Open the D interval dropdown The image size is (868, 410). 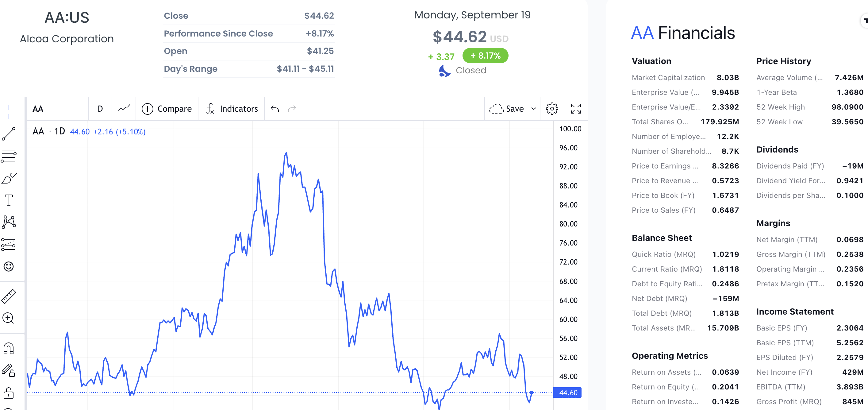[x=100, y=109]
